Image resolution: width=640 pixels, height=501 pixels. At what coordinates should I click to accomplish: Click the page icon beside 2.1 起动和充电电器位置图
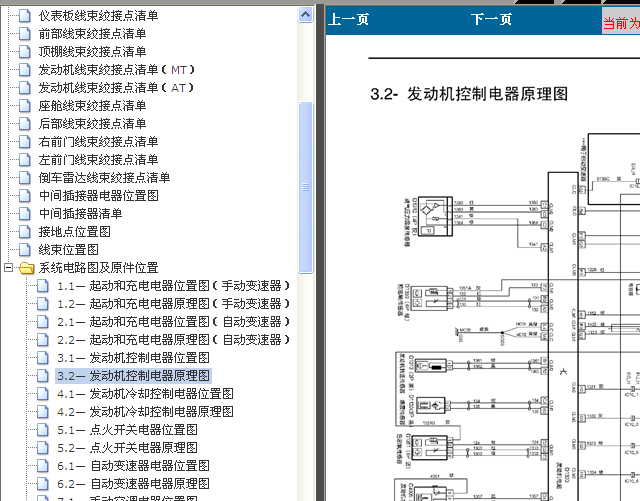click(42, 322)
